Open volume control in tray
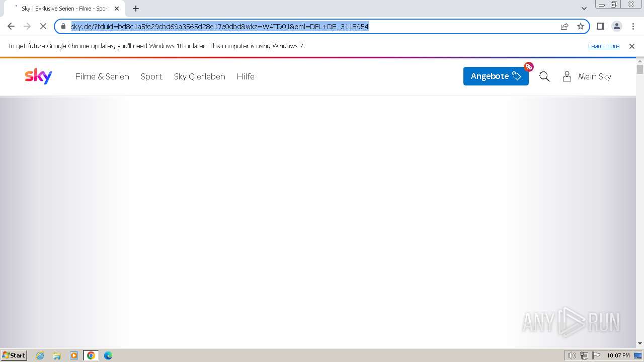This screenshot has width=644, height=362. (x=572, y=355)
